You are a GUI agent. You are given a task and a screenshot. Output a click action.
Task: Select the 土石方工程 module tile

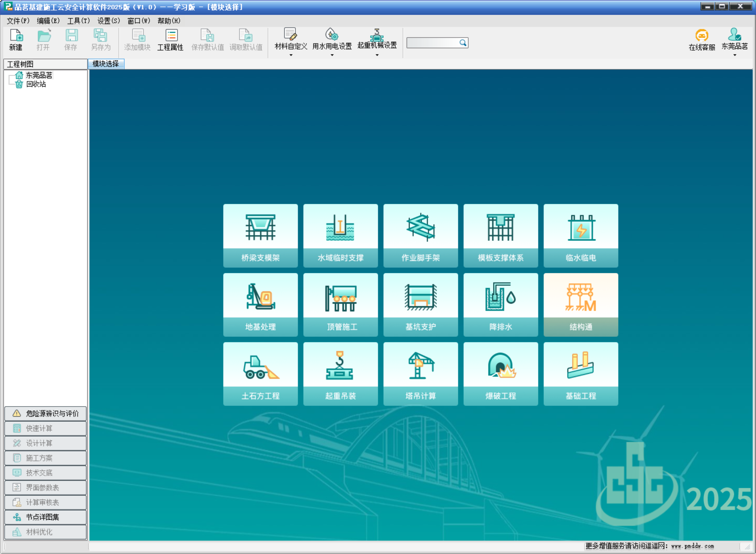pyautogui.click(x=260, y=373)
